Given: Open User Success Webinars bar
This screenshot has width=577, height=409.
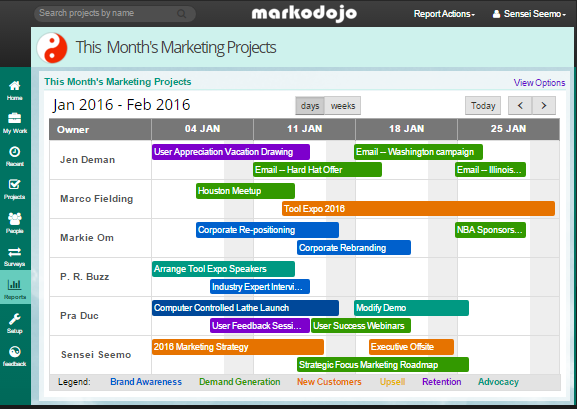Looking at the screenshot, I should (361, 326).
